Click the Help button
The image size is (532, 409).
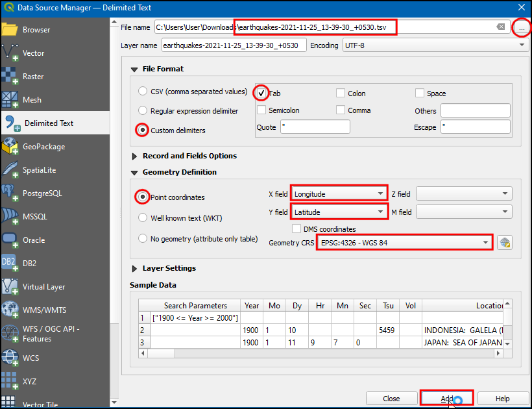502,398
